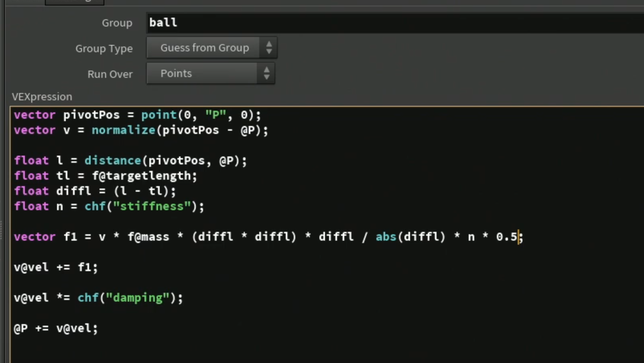The image size is (644, 363).
Task: Click the VEXpression label
Action: pyautogui.click(x=42, y=97)
